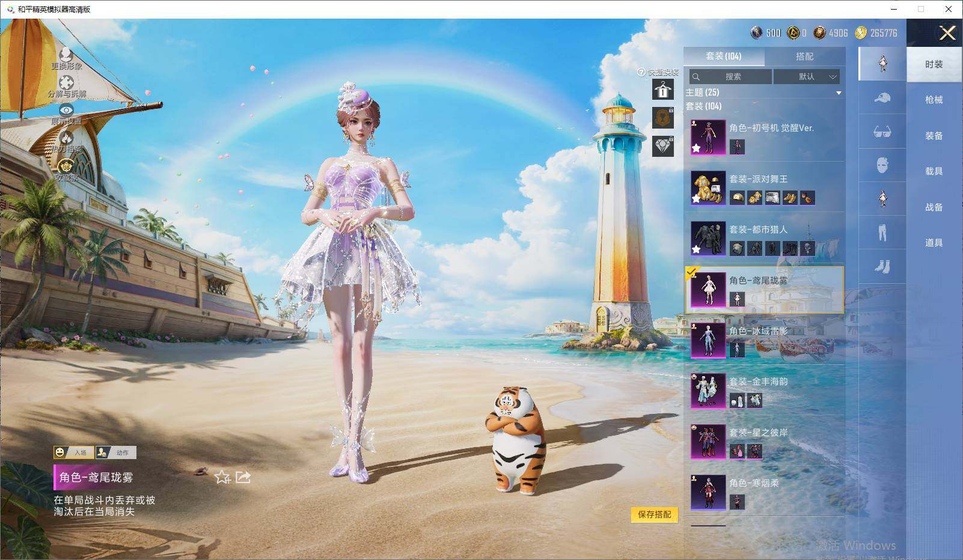Open the 枪械 firearms menu

point(934,100)
